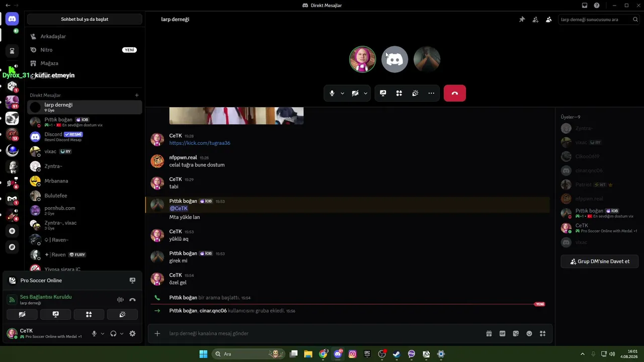
Task: Turn on the camera in the call controls
Action: [x=355, y=93]
